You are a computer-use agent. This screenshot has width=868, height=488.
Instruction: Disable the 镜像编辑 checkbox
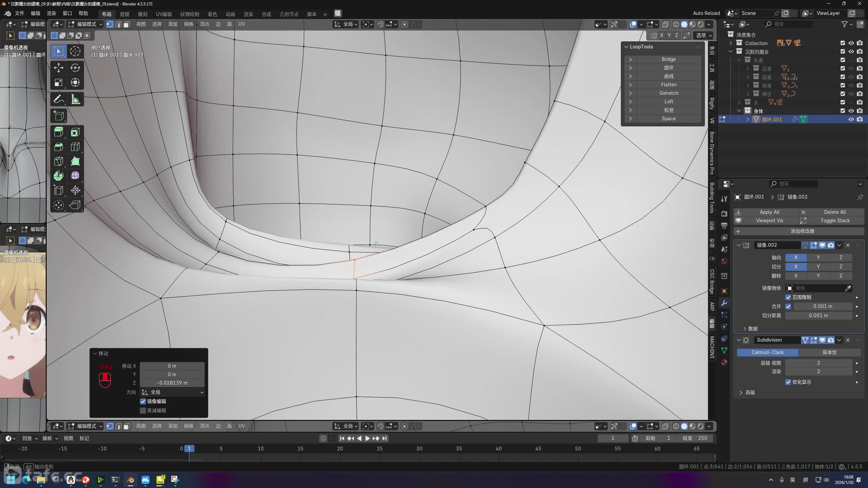click(x=143, y=401)
